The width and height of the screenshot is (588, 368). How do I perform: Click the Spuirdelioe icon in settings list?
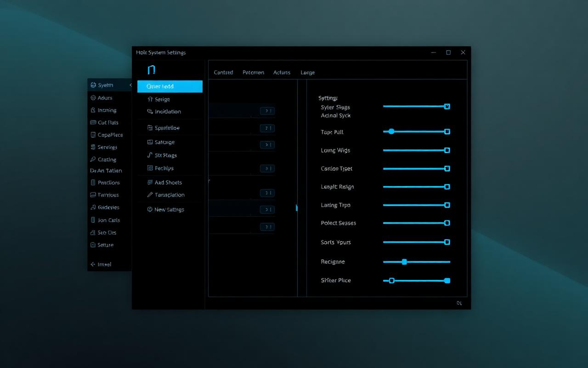[x=150, y=128]
